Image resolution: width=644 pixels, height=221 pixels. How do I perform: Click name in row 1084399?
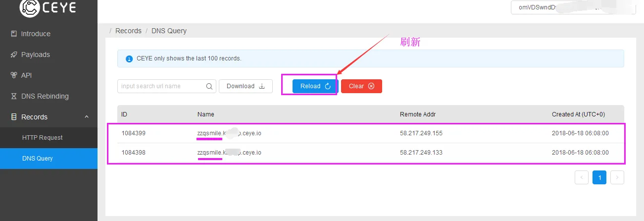(x=229, y=133)
